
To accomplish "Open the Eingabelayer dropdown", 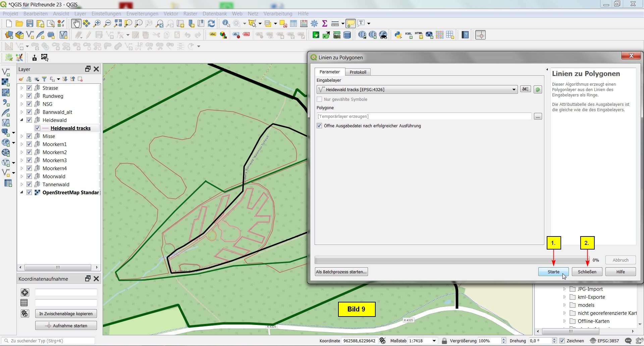I will coord(514,89).
